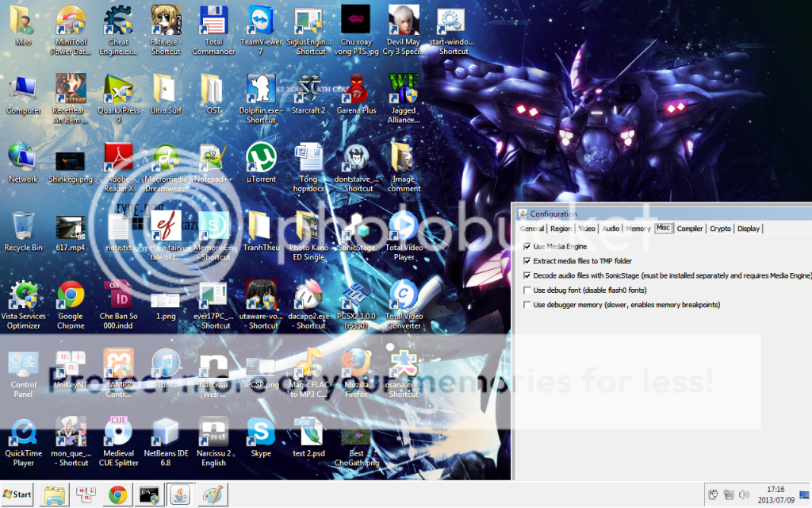The height and width of the screenshot is (508, 812).
Task: Open the Total Commander shortcut
Action: 213,21
